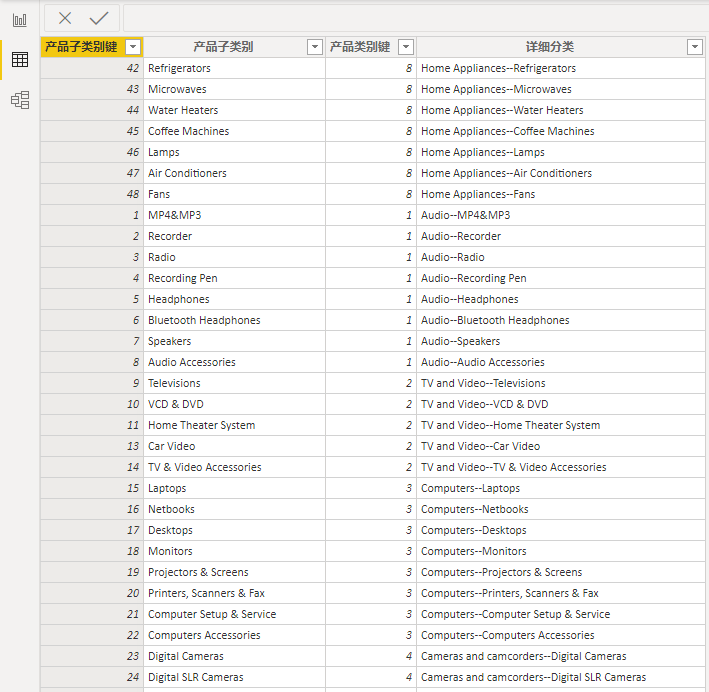Click the Refrigerators cell
This screenshot has width=709, height=692.
179,68
